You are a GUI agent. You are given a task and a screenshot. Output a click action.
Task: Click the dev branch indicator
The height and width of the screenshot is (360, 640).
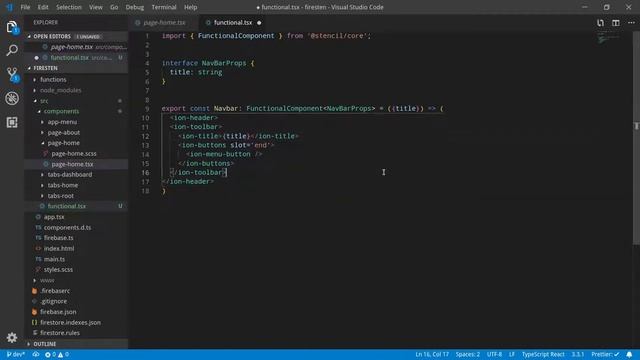pos(16,354)
